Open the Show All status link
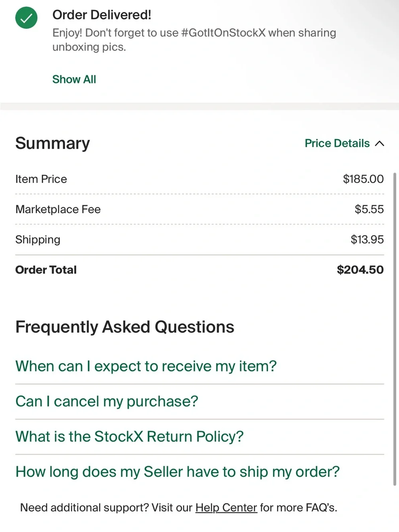The image size is (399, 532). pos(74,79)
